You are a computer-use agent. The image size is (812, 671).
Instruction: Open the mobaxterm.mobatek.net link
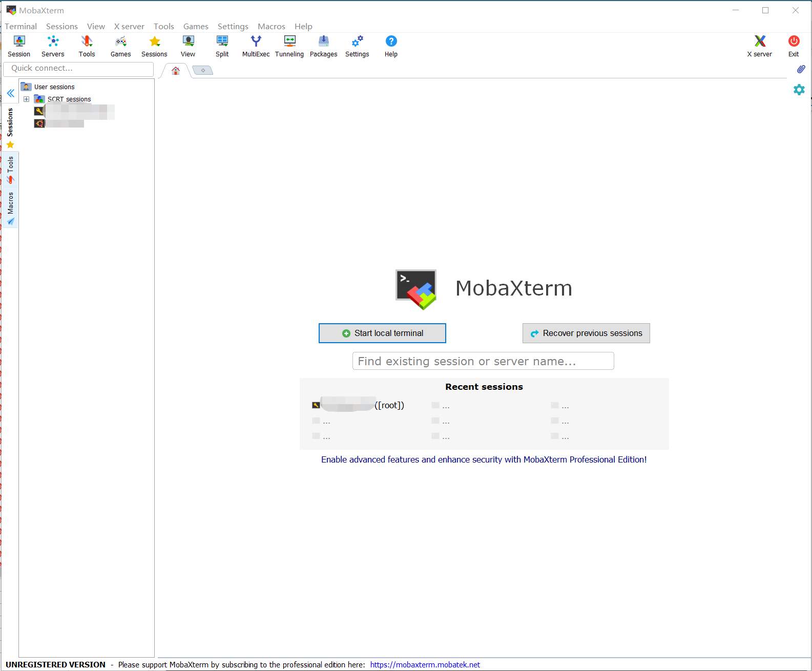click(x=425, y=664)
